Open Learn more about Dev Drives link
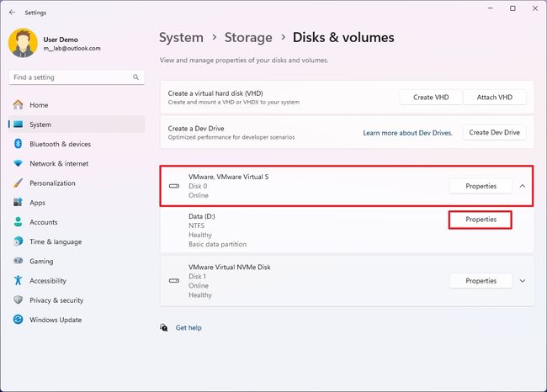This screenshot has width=547, height=392. pos(407,133)
